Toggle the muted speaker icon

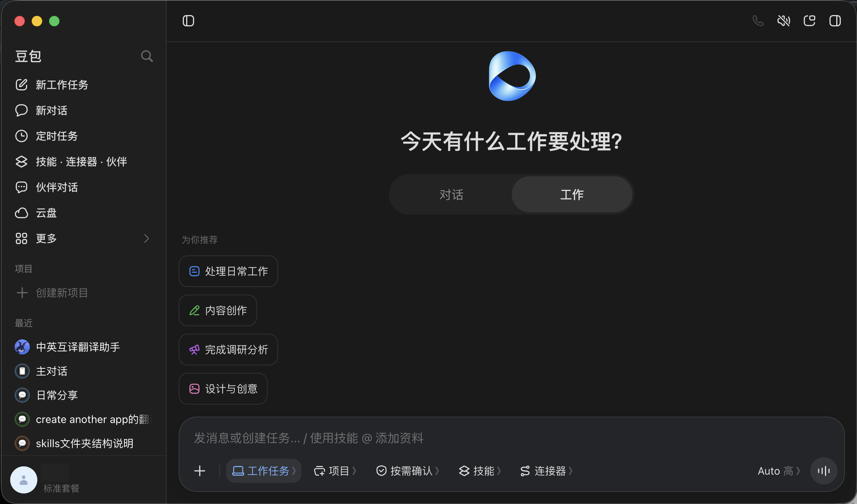(x=784, y=21)
